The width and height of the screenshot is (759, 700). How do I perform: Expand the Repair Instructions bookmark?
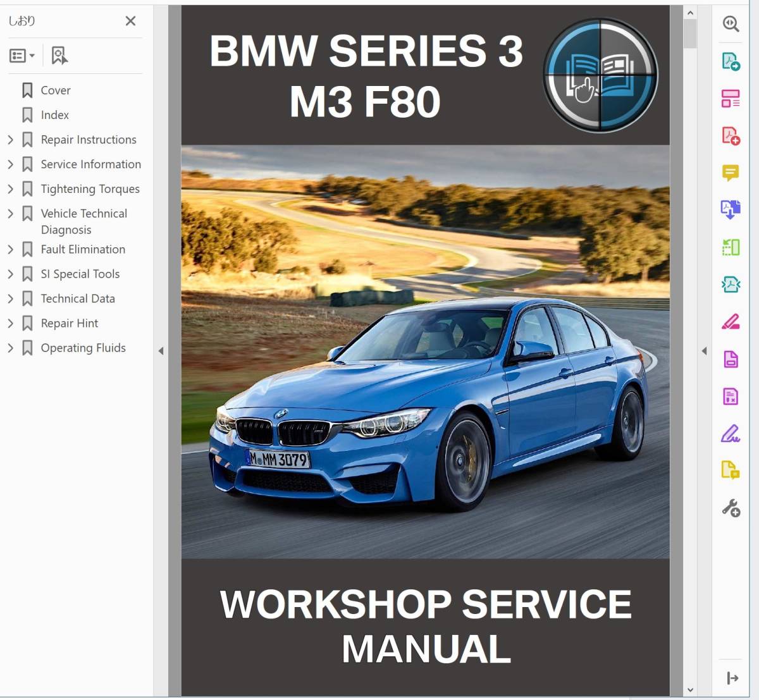(10, 140)
